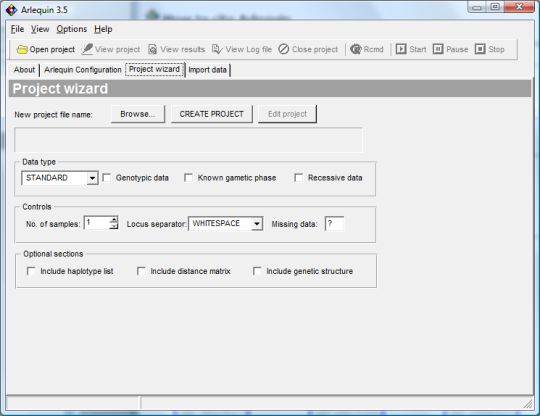The image size is (540, 416).
Task: Check Include distance matrix
Action: (141, 271)
